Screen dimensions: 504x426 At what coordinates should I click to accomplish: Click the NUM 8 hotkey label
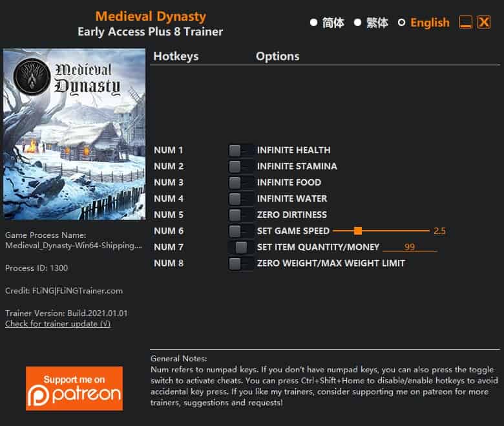pos(169,263)
